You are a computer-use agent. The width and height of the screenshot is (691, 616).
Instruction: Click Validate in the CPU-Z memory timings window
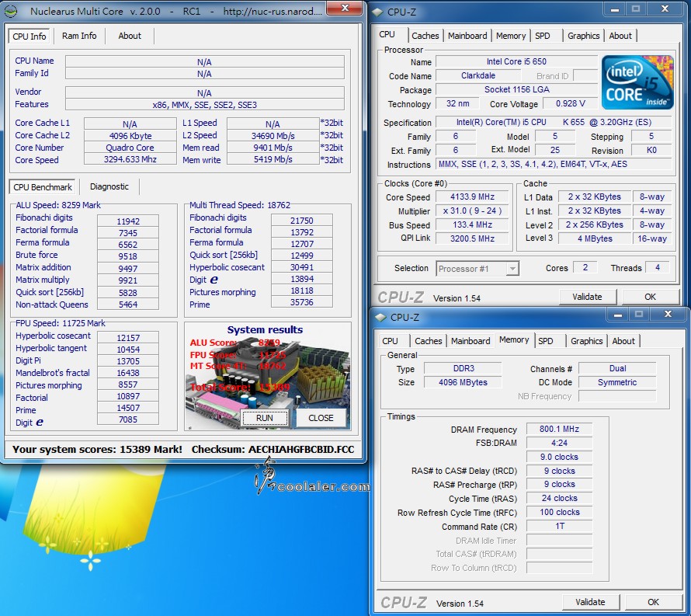(590, 602)
